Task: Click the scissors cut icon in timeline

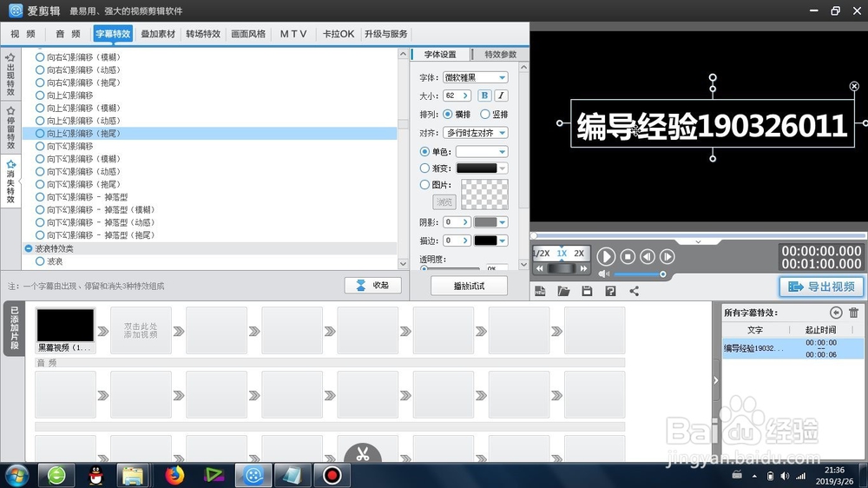Action: click(363, 454)
